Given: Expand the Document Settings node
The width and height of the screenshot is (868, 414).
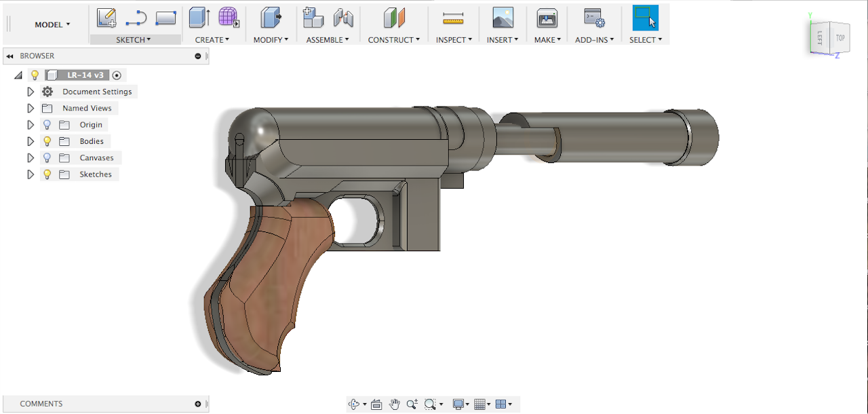Looking at the screenshot, I should point(30,92).
